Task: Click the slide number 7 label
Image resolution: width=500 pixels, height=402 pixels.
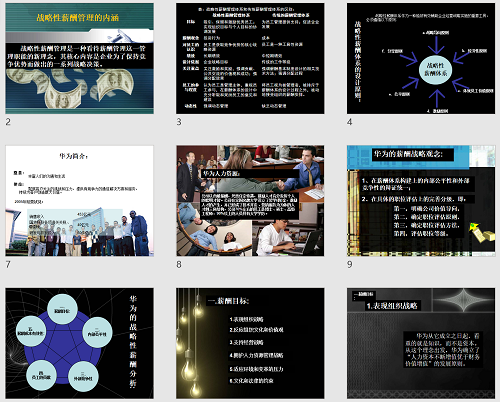Action: point(8,265)
